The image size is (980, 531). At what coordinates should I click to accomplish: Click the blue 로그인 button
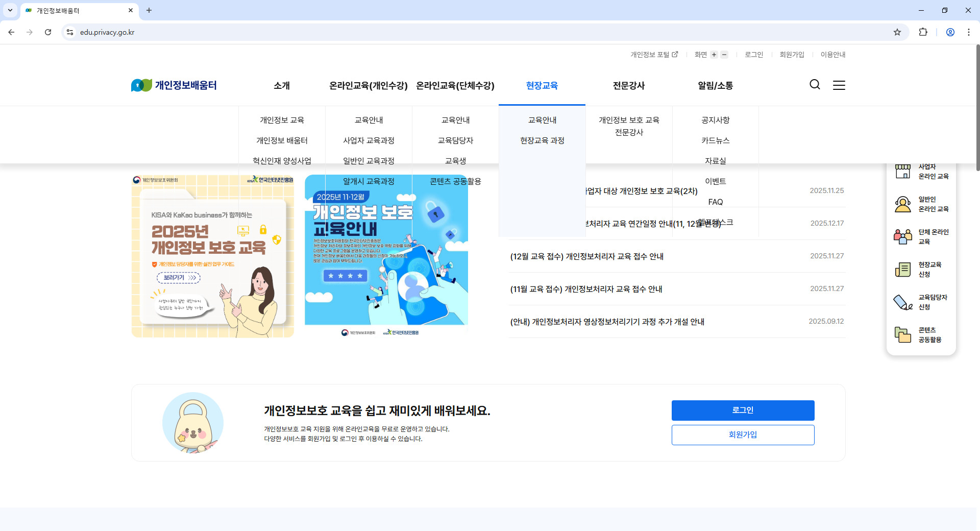743,410
